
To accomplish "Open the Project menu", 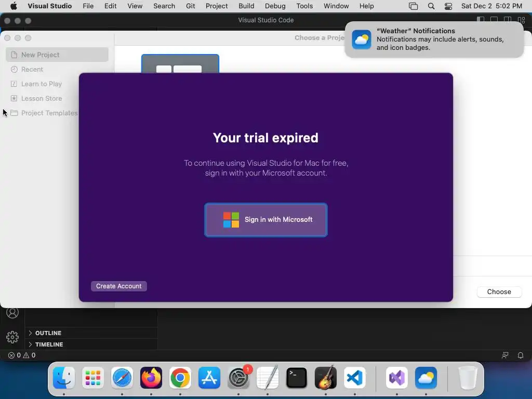I will [x=217, y=6].
